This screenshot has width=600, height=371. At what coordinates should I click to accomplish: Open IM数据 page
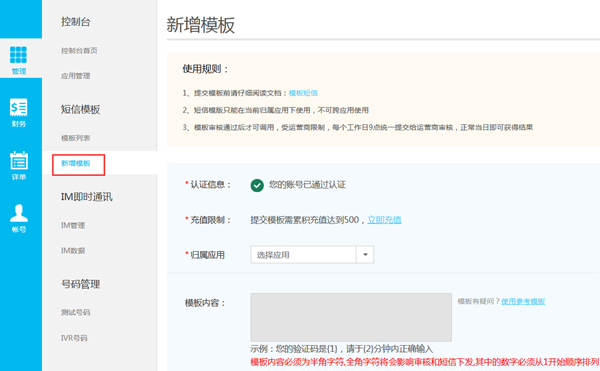(x=73, y=251)
